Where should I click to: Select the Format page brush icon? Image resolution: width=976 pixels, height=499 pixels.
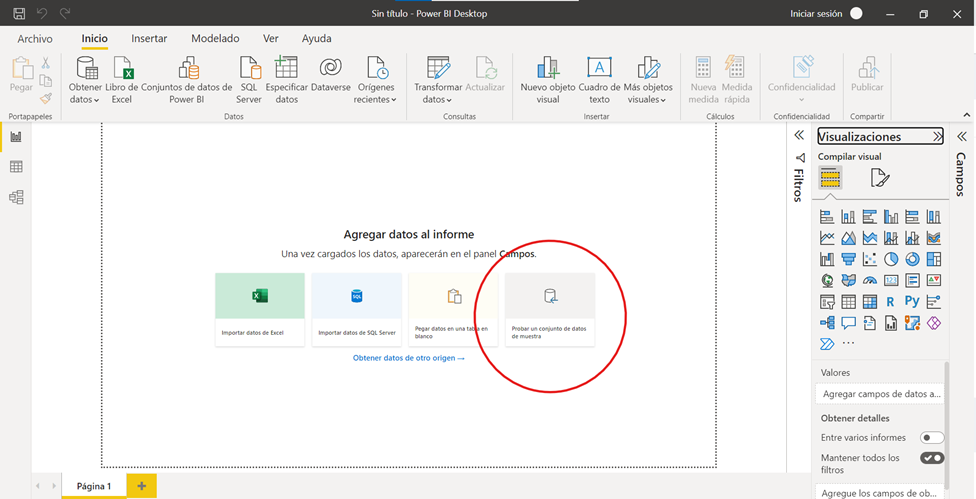(x=880, y=179)
